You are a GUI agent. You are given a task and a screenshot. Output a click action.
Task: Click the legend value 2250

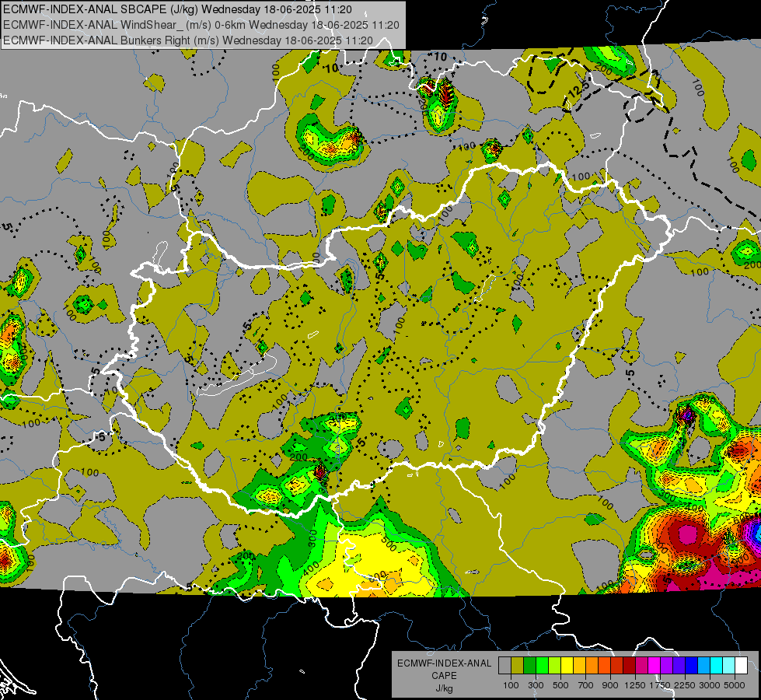685,685
